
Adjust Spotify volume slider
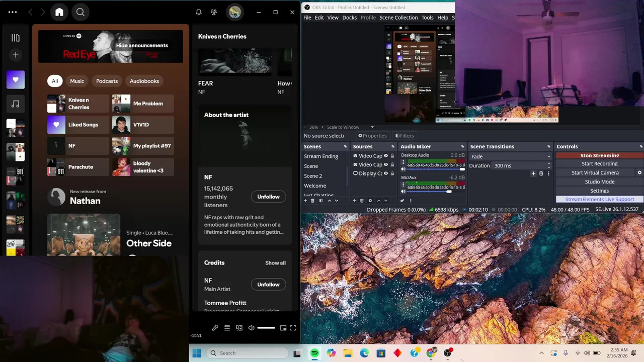[x=266, y=328]
